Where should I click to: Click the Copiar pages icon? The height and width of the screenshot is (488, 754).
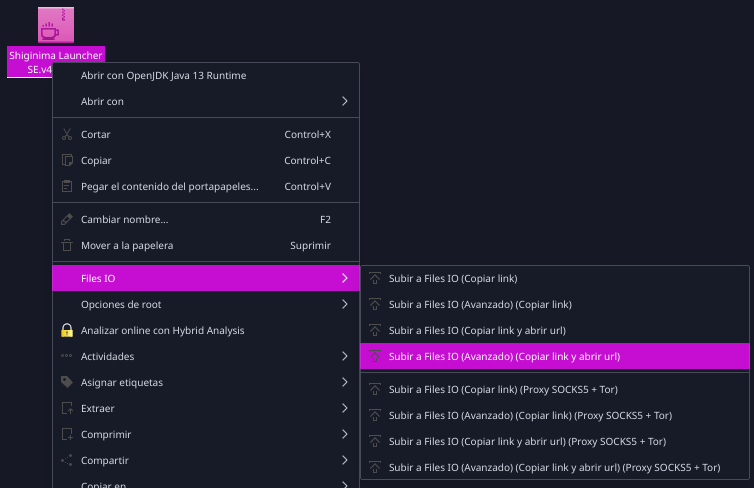tap(67, 161)
